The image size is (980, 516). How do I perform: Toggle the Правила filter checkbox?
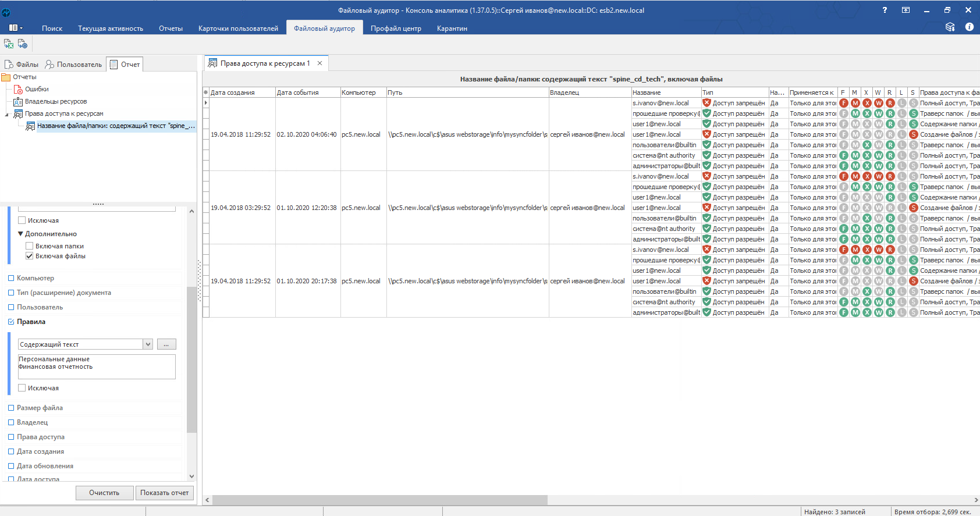coord(11,322)
